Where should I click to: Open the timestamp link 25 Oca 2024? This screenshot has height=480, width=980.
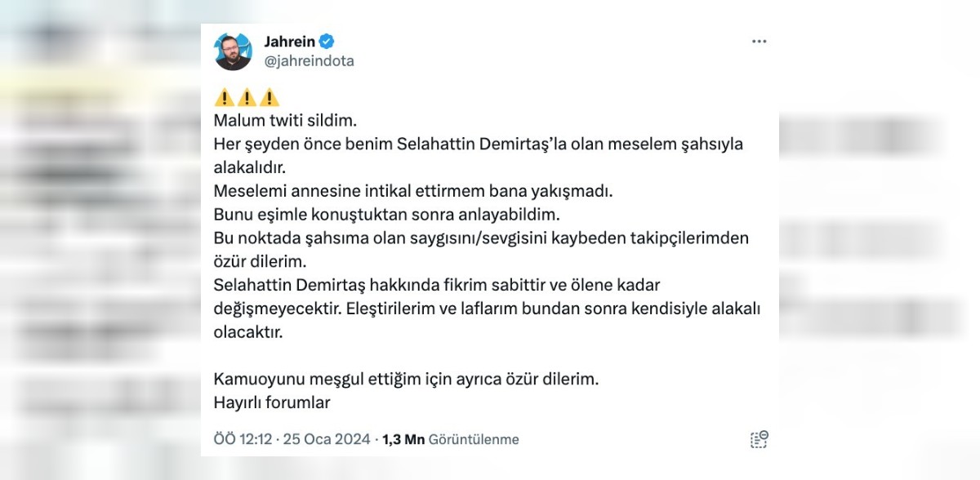click(x=327, y=438)
